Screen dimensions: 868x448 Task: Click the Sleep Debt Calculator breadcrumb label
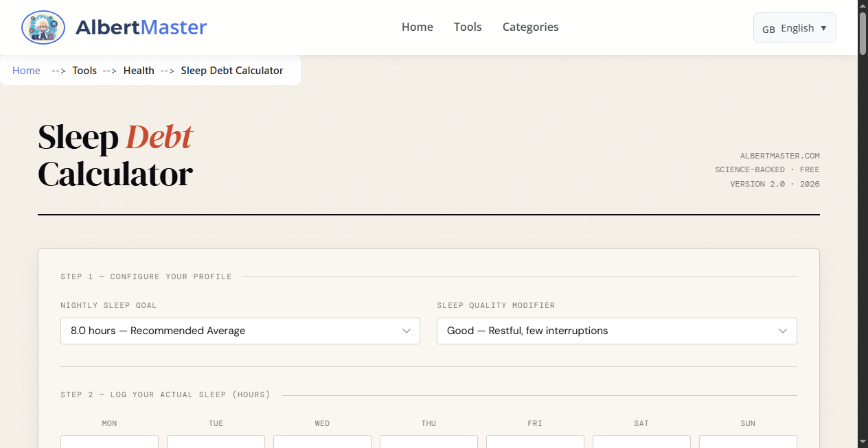click(231, 70)
